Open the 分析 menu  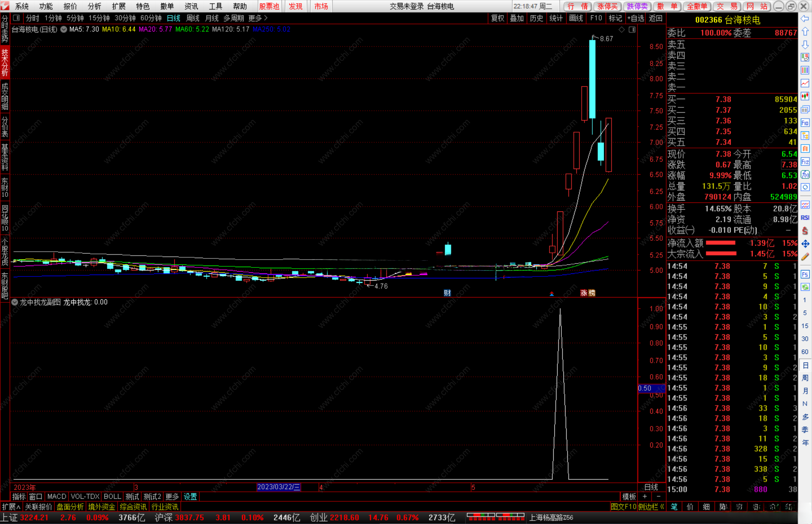pos(94,6)
